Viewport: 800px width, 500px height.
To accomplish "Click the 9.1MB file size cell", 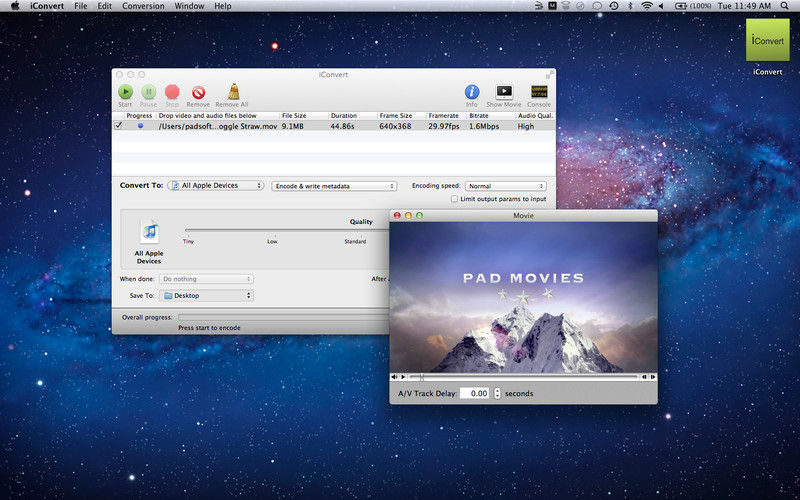I will pos(293,126).
